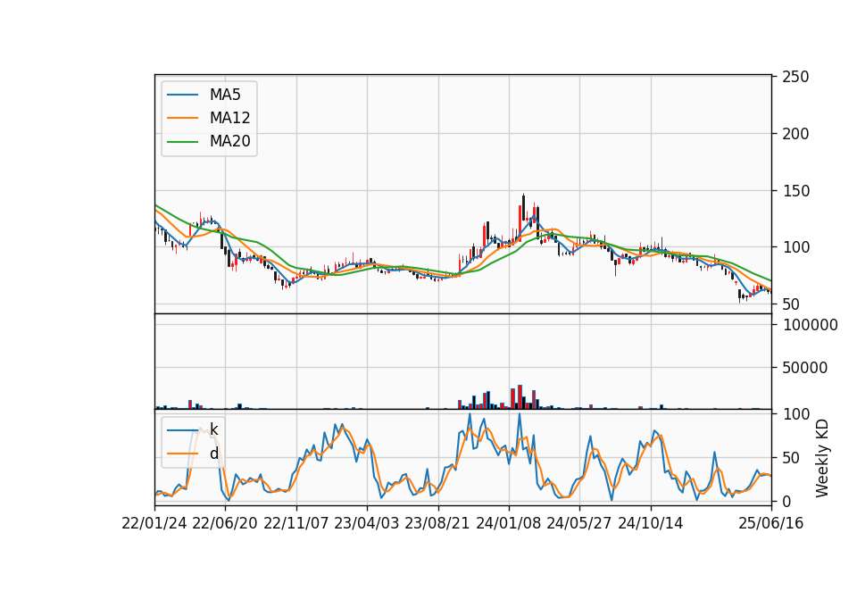Image resolution: width=857 pixels, height=616 pixels.
Task: Click the Weekly KD axis label
Action: pos(821,459)
